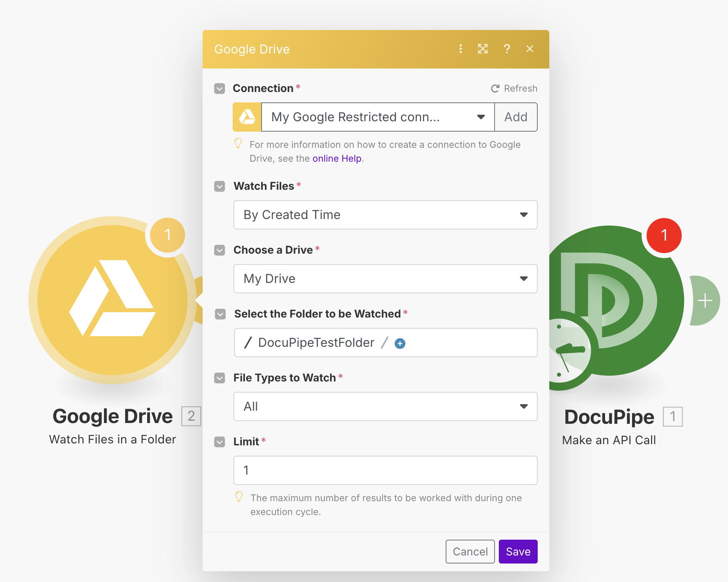The image size is (728, 582).
Task: Close the Google Drive dialog
Action: coord(530,49)
